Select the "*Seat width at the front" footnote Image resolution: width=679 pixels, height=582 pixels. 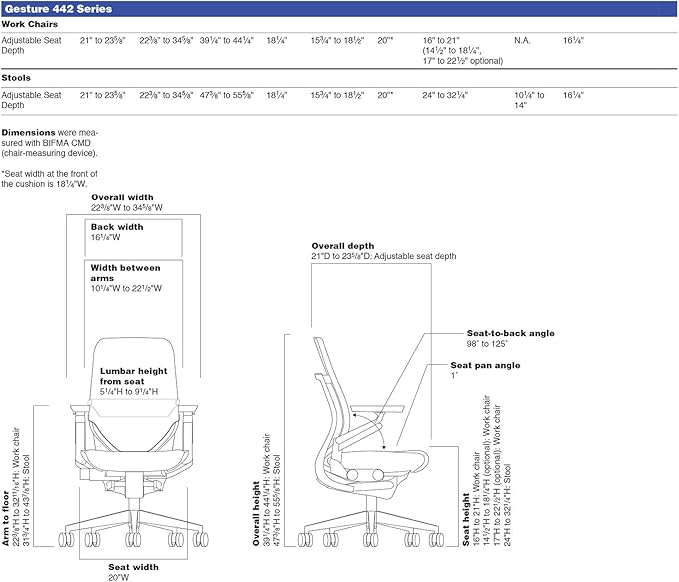coord(49,179)
